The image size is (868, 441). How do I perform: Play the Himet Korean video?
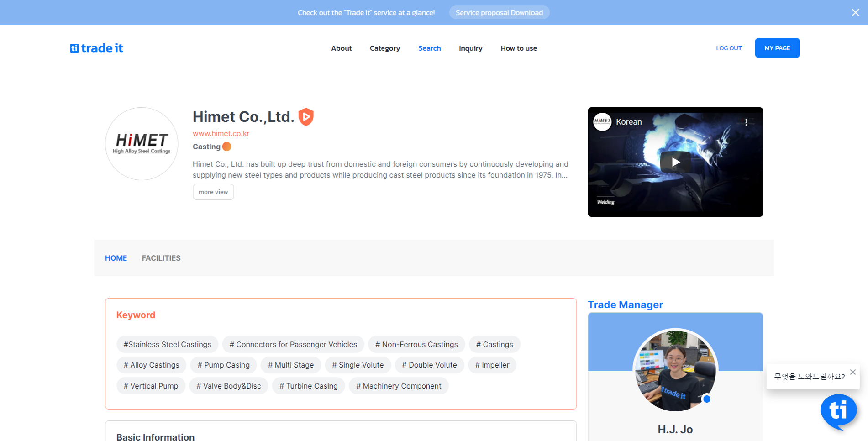coord(675,162)
